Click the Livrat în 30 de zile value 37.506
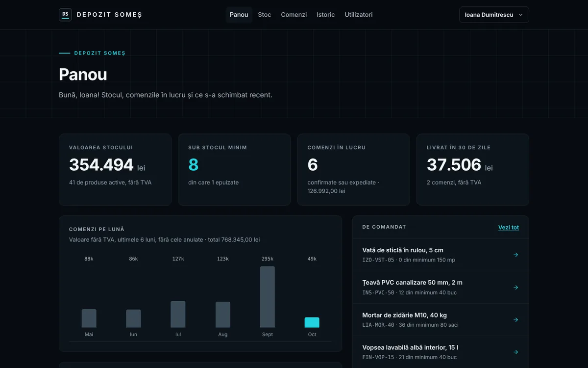The height and width of the screenshot is (368, 588). [454, 165]
